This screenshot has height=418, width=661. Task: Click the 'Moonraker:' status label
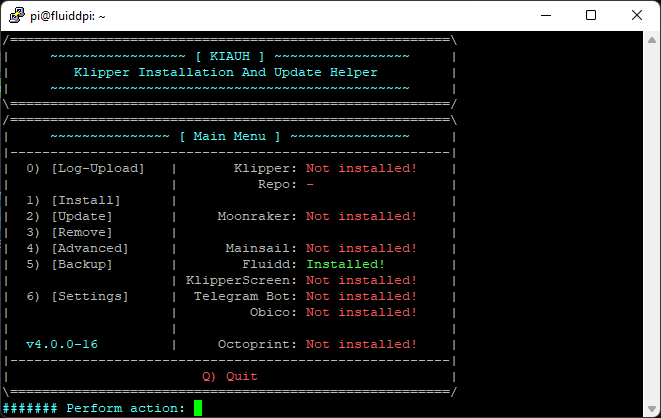click(258, 217)
